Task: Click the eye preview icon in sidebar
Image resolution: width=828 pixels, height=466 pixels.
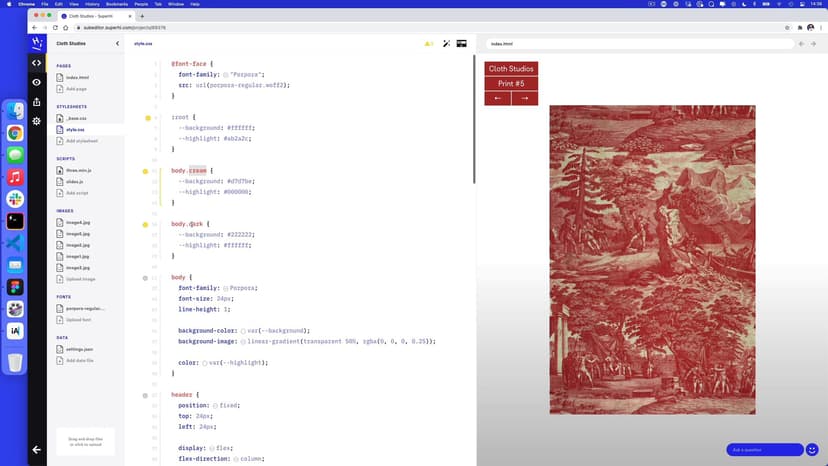Action: pyautogui.click(x=37, y=82)
